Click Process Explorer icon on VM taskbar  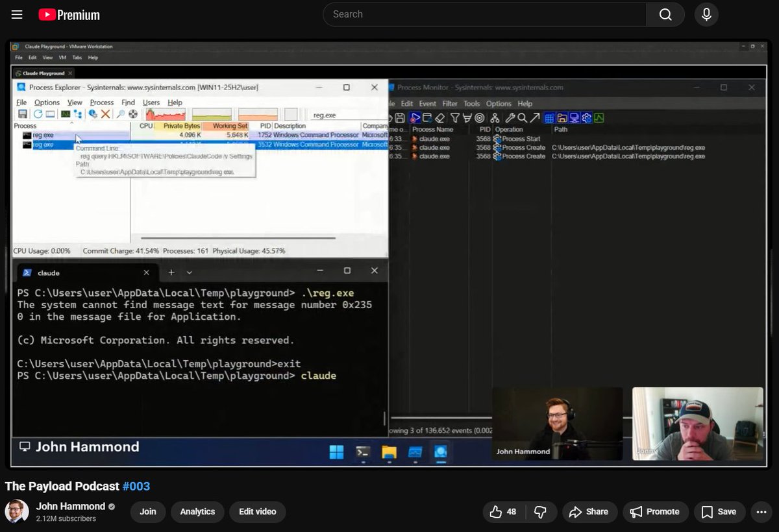(x=441, y=452)
